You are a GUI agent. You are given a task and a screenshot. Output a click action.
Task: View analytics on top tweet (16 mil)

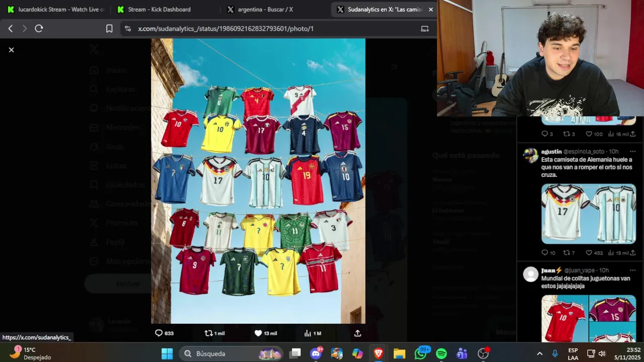pos(618,134)
